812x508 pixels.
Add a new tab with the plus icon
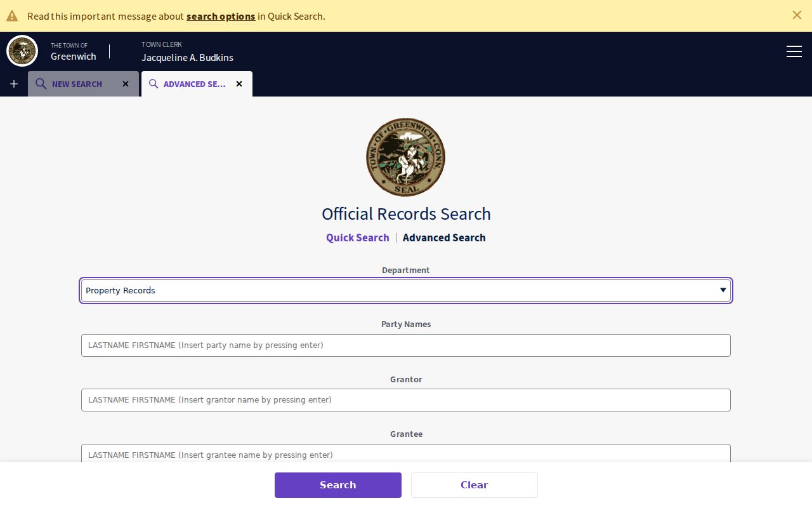pos(14,84)
